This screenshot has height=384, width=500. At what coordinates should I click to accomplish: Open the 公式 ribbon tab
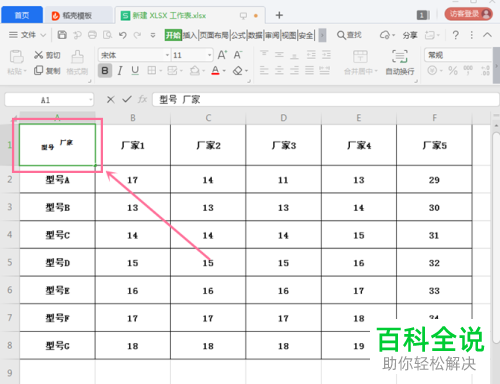238,35
